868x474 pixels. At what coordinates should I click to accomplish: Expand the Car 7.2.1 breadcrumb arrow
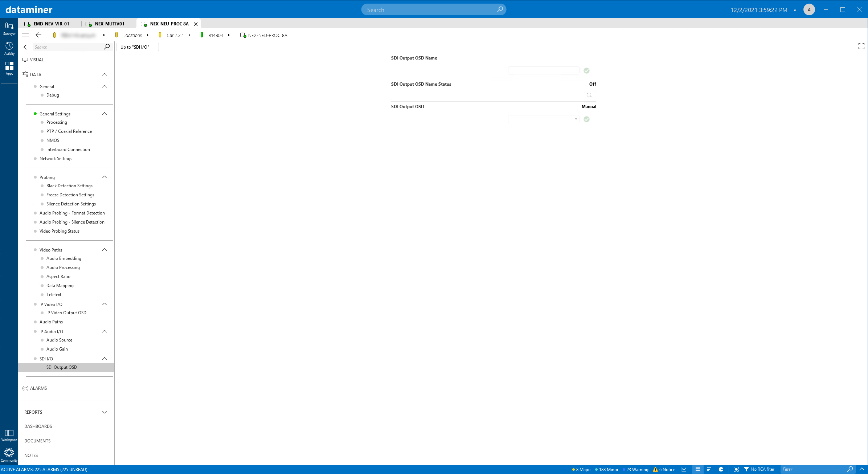189,35
